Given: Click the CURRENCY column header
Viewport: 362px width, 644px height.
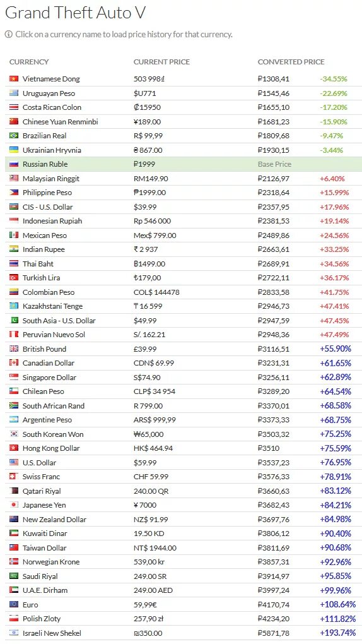Looking at the screenshot, I should tap(29, 62).
